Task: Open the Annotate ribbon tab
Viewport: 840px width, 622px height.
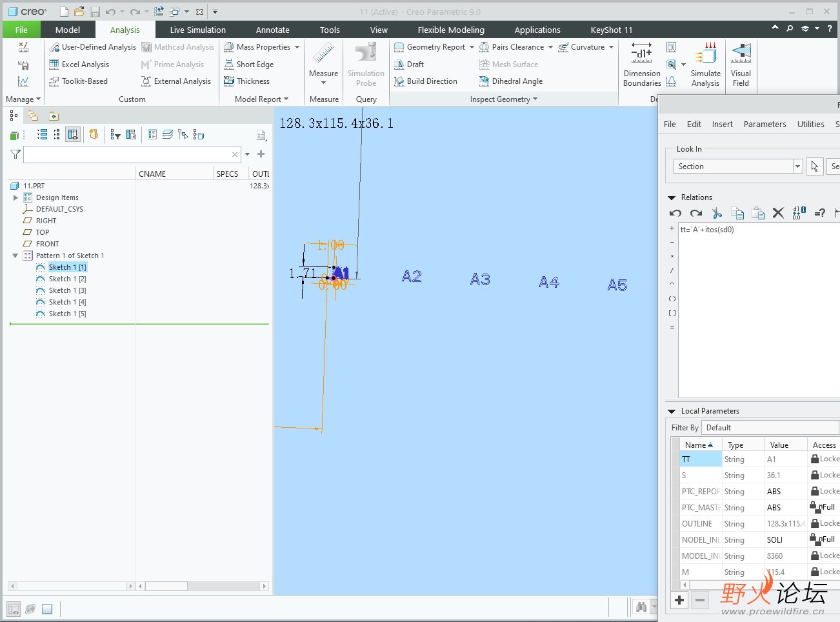Action: (272, 30)
